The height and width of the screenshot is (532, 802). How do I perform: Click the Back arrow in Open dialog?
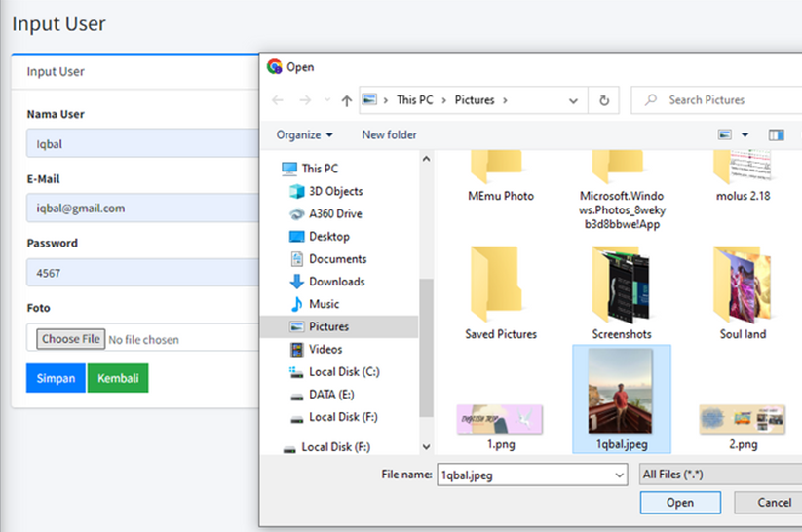pos(278,100)
